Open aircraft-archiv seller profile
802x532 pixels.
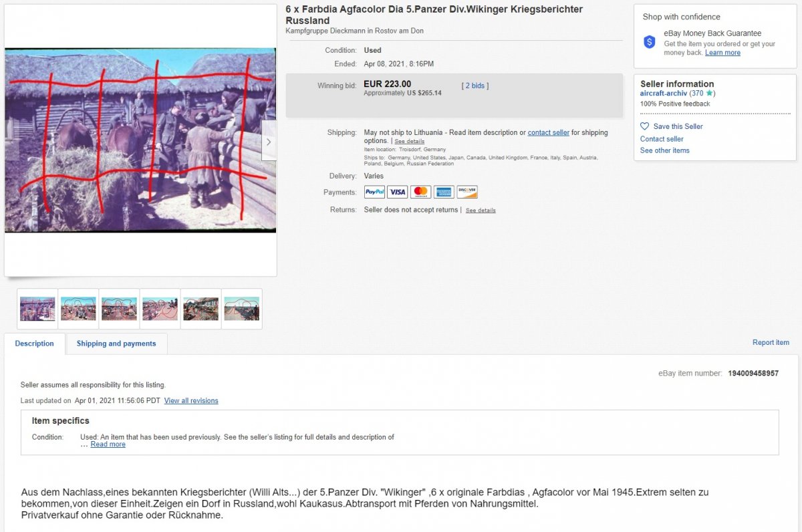click(664, 94)
